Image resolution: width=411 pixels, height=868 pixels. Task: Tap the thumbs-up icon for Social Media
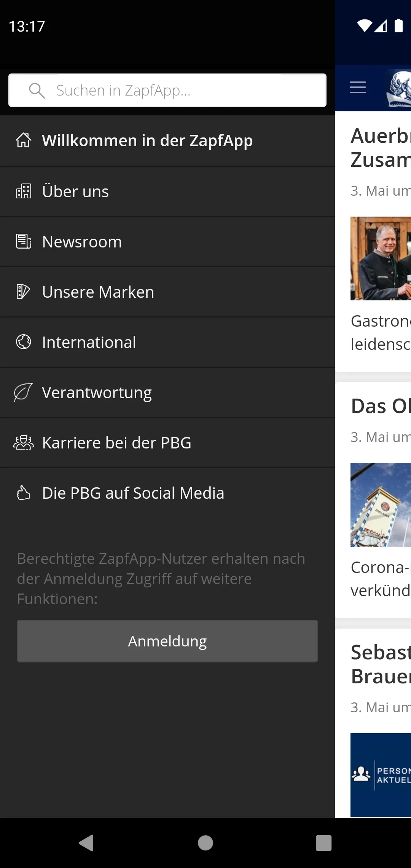tap(24, 493)
